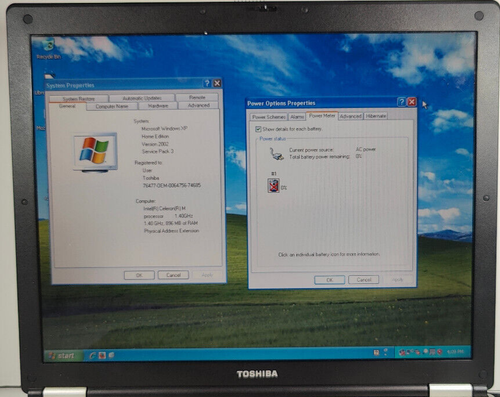Open the Computer Name tab

coord(112,106)
